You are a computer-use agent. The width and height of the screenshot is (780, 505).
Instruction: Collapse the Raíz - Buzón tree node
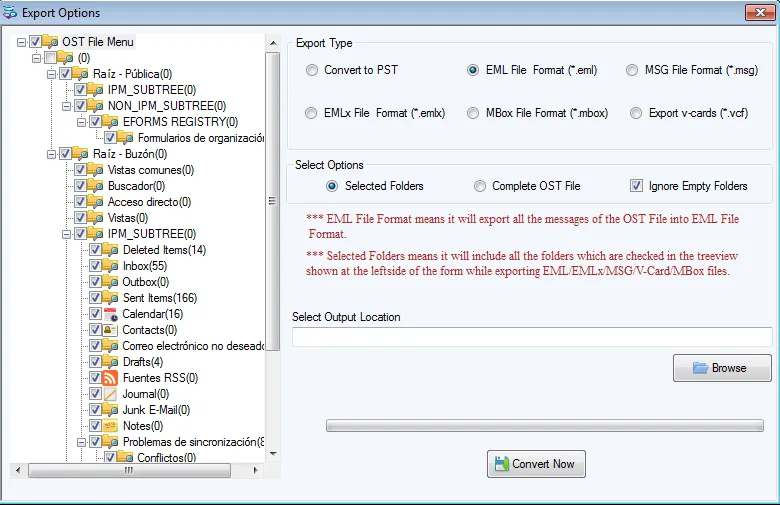click(x=51, y=154)
